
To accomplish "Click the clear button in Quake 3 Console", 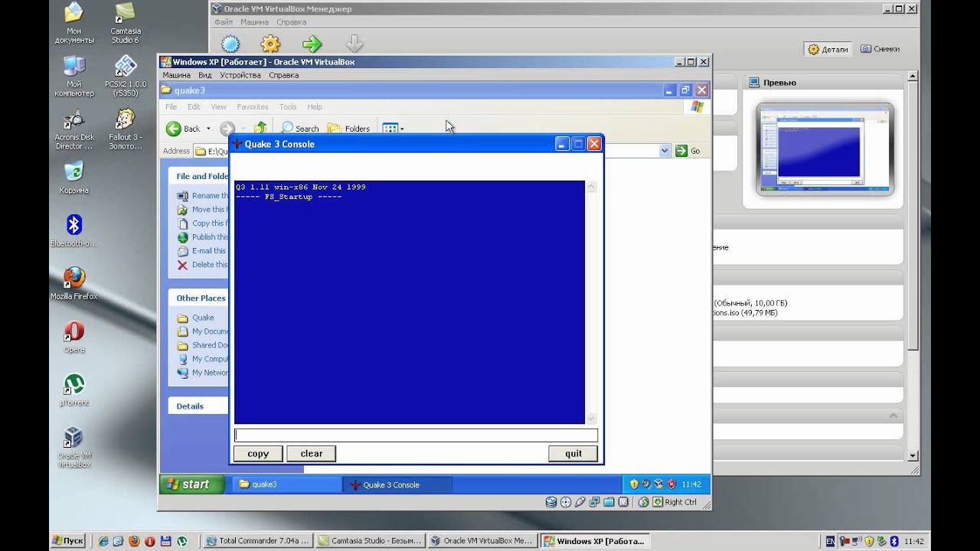I will pyautogui.click(x=312, y=454).
